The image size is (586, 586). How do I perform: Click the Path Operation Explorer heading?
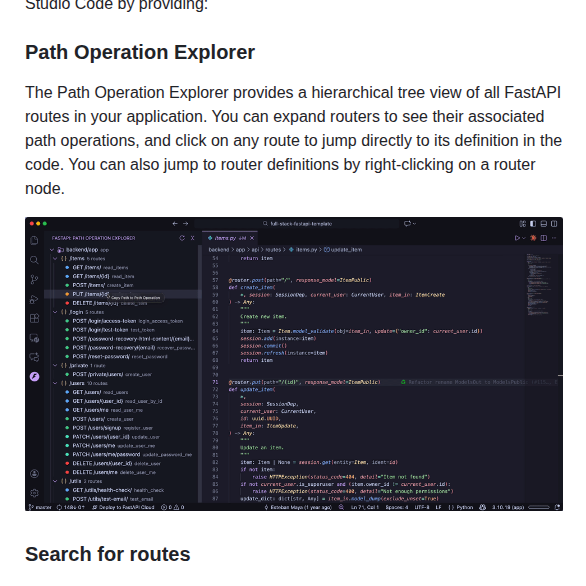click(x=140, y=52)
